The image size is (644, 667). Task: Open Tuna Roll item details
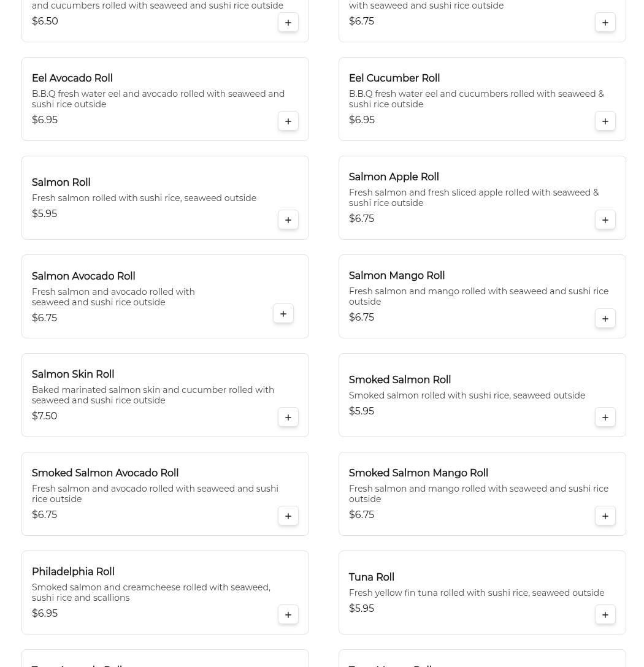pyautogui.click(x=372, y=577)
